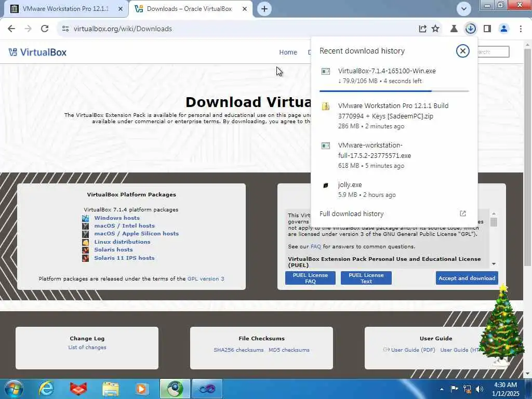Click the PUEL License Text button
Image resolution: width=532 pixels, height=399 pixels.
coord(366,278)
